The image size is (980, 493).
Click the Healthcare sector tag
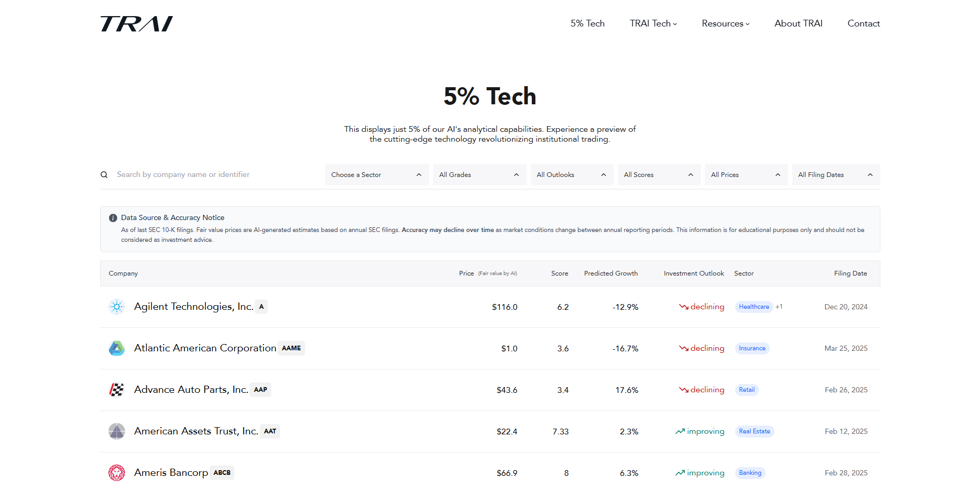tap(754, 307)
